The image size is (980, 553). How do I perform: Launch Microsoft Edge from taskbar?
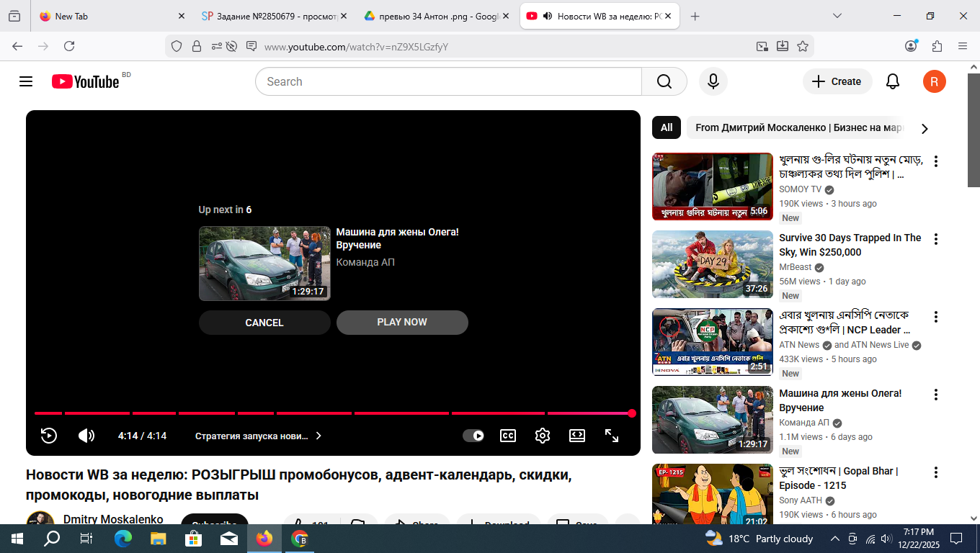pyautogui.click(x=123, y=539)
